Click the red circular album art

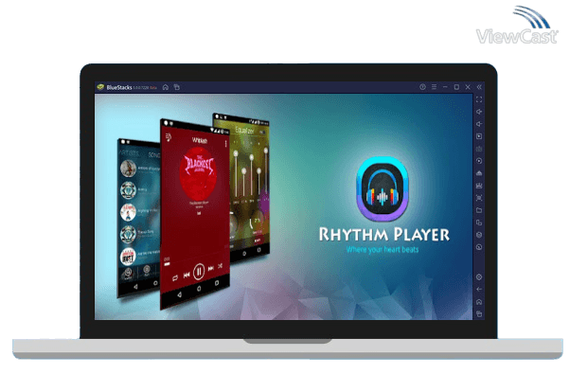click(x=199, y=173)
